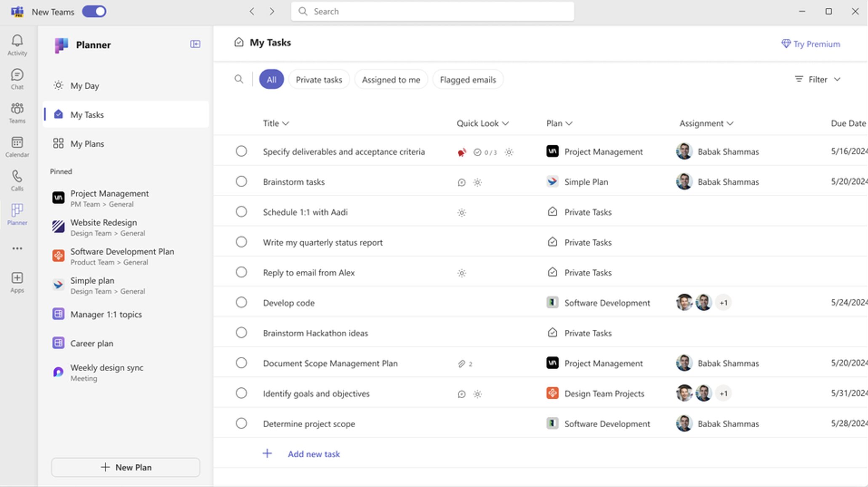Open the Apps icon at the bottom rail
Image resolution: width=868 pixels, height=487 pixels.
(17, 281)
